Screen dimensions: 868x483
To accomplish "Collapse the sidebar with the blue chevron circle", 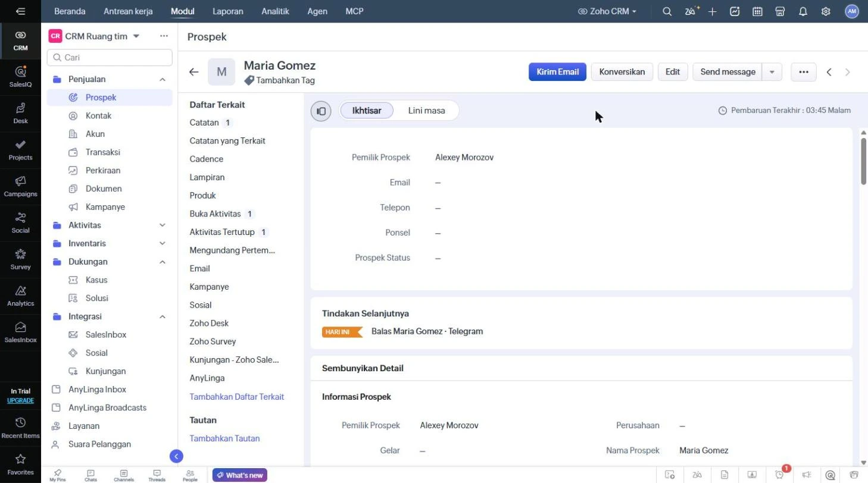I will click(176, 456).
